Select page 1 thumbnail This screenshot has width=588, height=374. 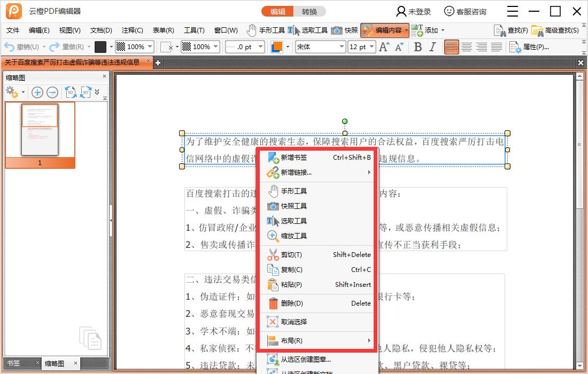coord(40,135)
